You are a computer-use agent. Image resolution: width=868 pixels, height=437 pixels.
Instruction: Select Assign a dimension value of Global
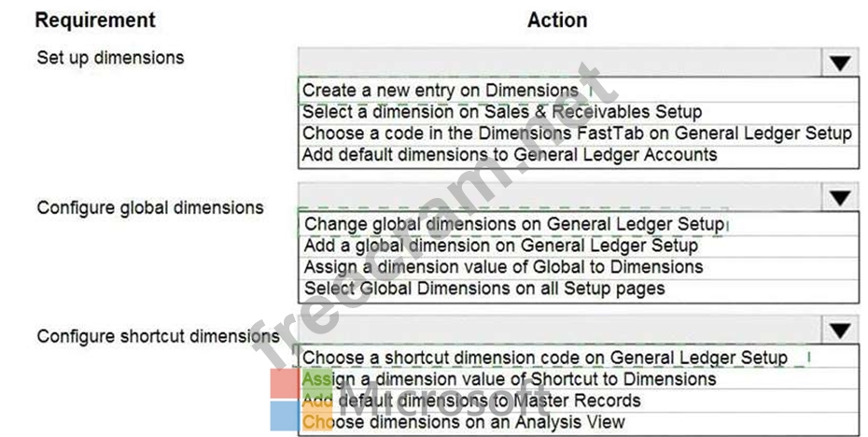click(x=504, y=267)
